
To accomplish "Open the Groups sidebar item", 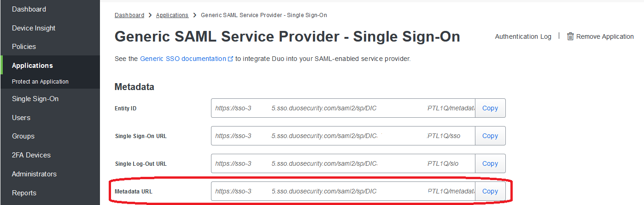I will (x=23, y=136).
